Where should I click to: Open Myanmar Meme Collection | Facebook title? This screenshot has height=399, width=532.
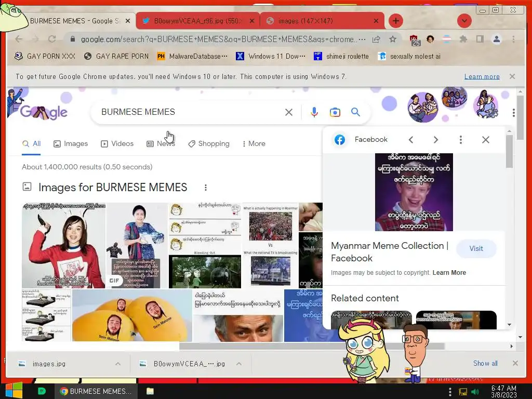pyautogui.click(x=390, y=252)
